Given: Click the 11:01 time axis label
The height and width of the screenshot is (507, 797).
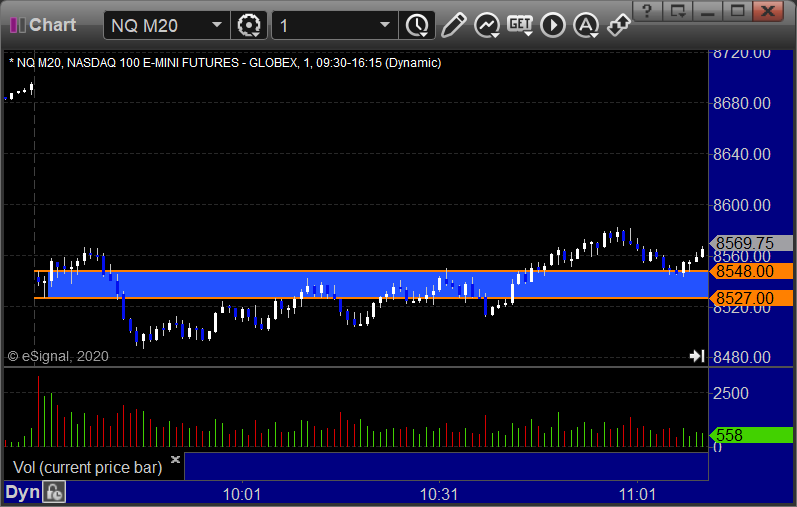Looking at the screenshot, I should click(x=637, y=494).
